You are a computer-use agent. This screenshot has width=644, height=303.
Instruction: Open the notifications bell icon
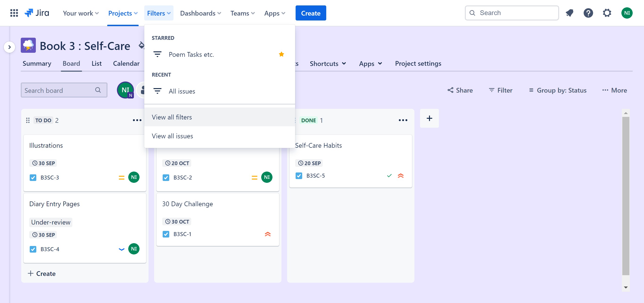pos(570,13)
